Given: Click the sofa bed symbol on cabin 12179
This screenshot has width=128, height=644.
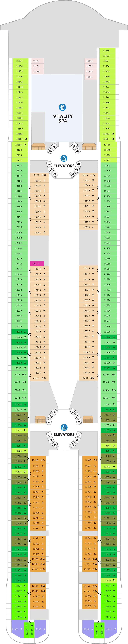Looking at the screenshot, I should 45,175.
